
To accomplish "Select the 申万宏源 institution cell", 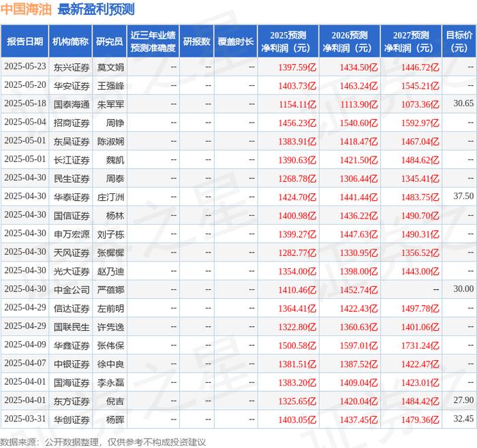I will (x=72, y=234).
